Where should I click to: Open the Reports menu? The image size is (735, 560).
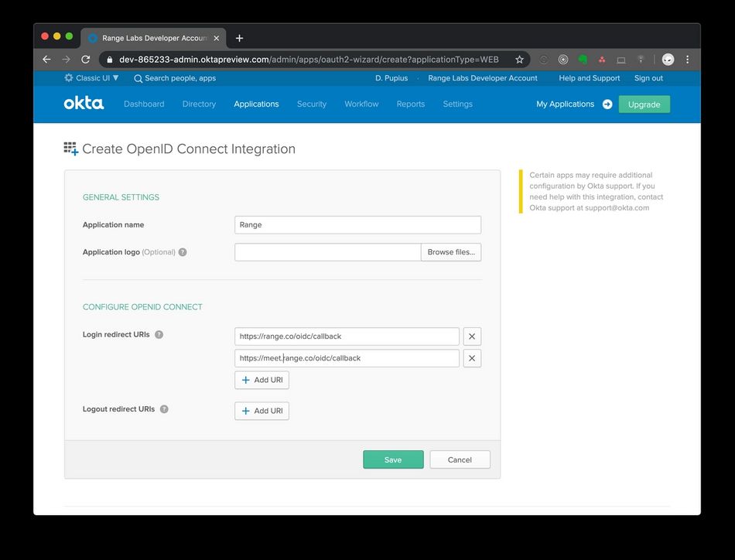click(x=411, y=104)
